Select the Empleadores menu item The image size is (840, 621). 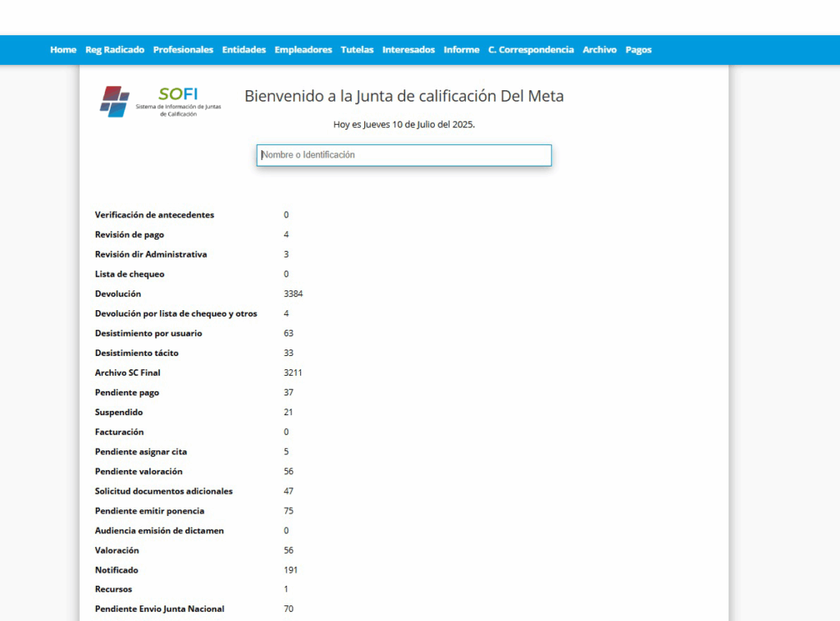click(304, 50)
